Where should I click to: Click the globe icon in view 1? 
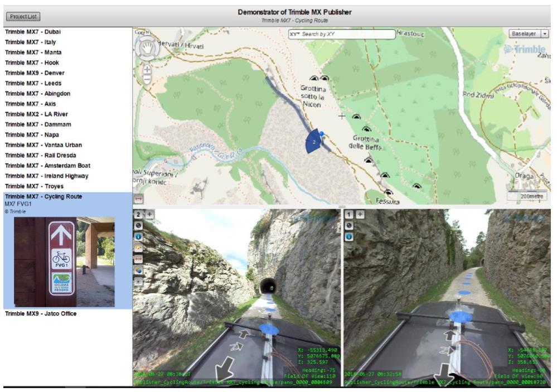coord(349,225)
